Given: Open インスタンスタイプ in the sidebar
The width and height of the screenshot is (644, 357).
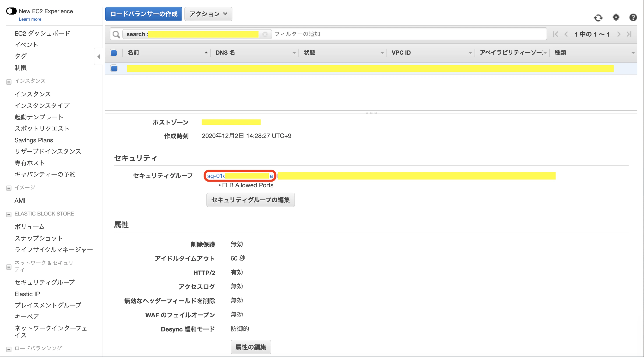Looking at the screenshot, I should (x=42, y=105).
